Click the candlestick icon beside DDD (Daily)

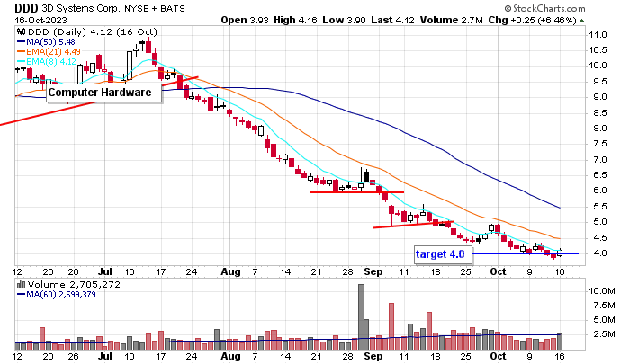click(x=21, y=31)
